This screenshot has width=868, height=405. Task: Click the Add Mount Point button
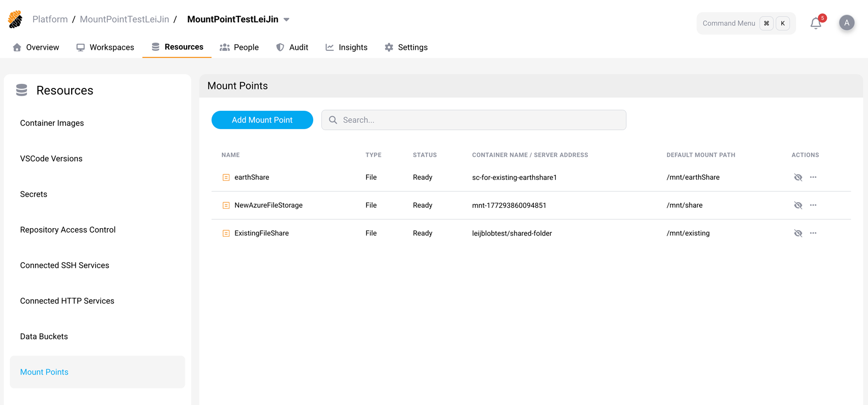point(262,120)
